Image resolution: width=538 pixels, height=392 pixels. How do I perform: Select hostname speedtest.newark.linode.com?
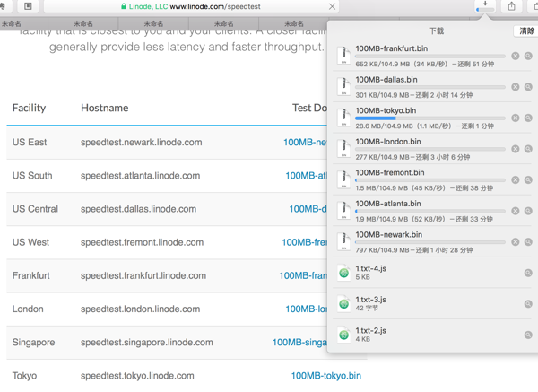(142, 143)
